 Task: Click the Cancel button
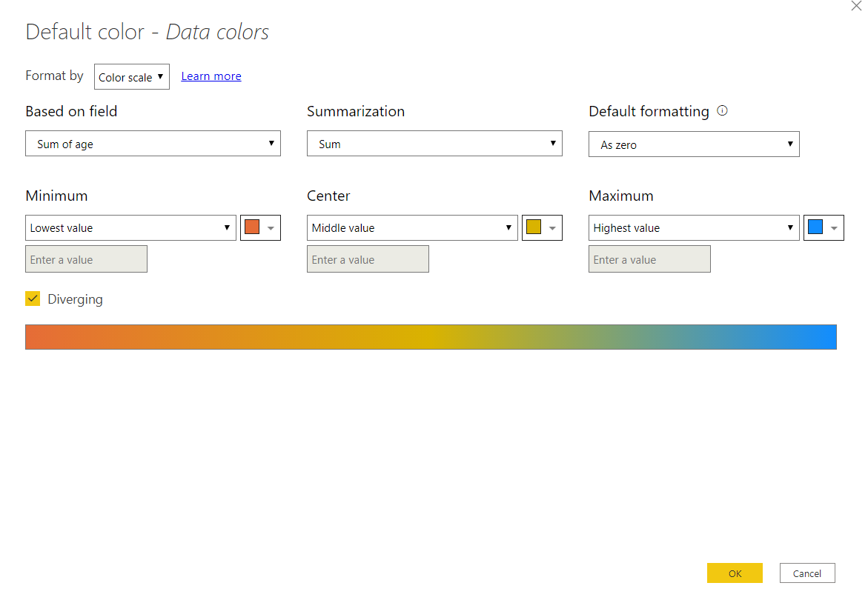point(807,573)
